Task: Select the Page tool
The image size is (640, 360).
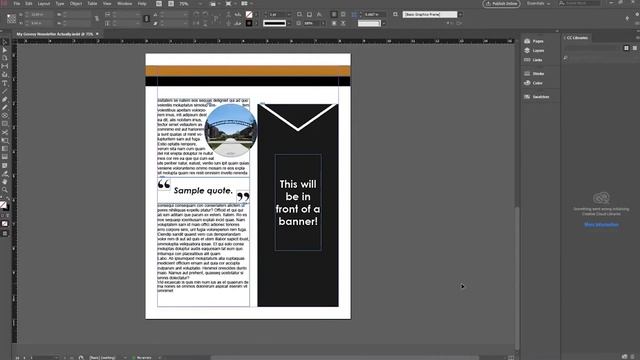Action: tap(4, 58)
